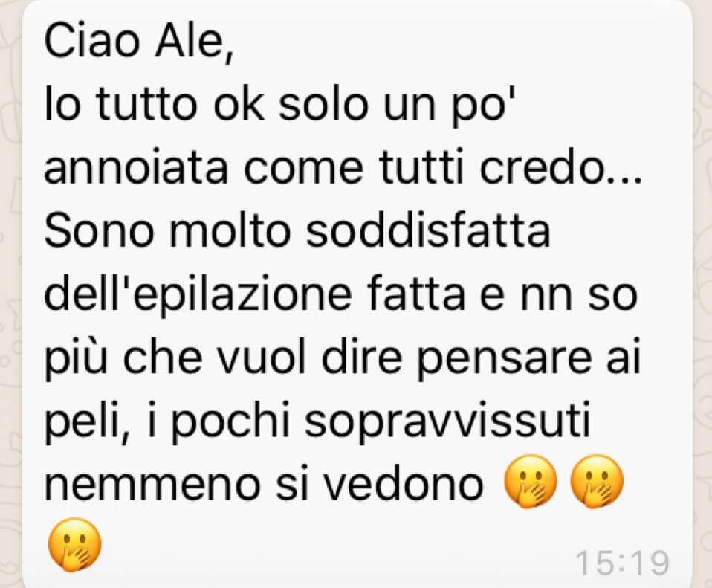This screenshot has width=712, height=588.
Task: Select the word annoiata in the message
Action: tap(135, 168)
